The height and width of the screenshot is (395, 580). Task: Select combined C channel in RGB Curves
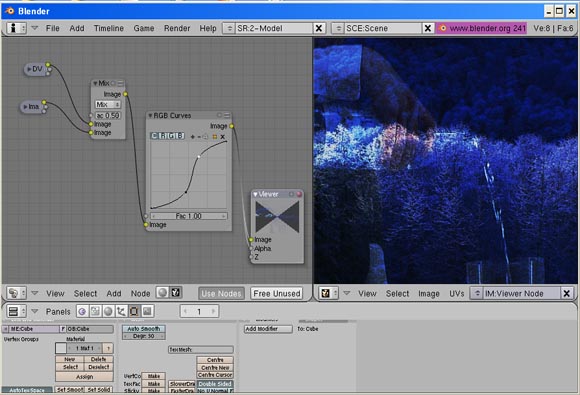(x=154, y=136)
